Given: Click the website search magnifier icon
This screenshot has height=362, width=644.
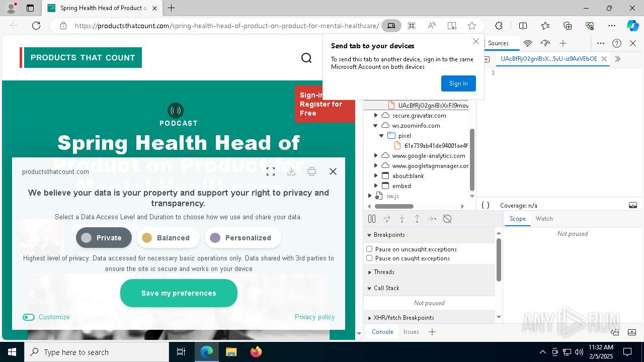Looking at the screenshot, I should 306,58.
